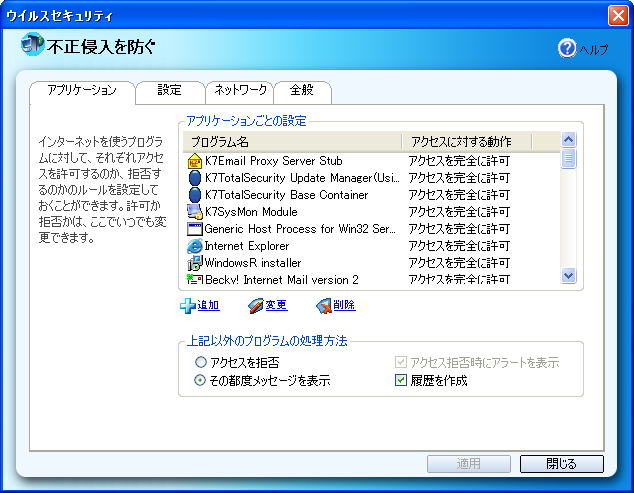634x493 pixels.
Task: Click the 変更 link
Action: tap(276, 305)
